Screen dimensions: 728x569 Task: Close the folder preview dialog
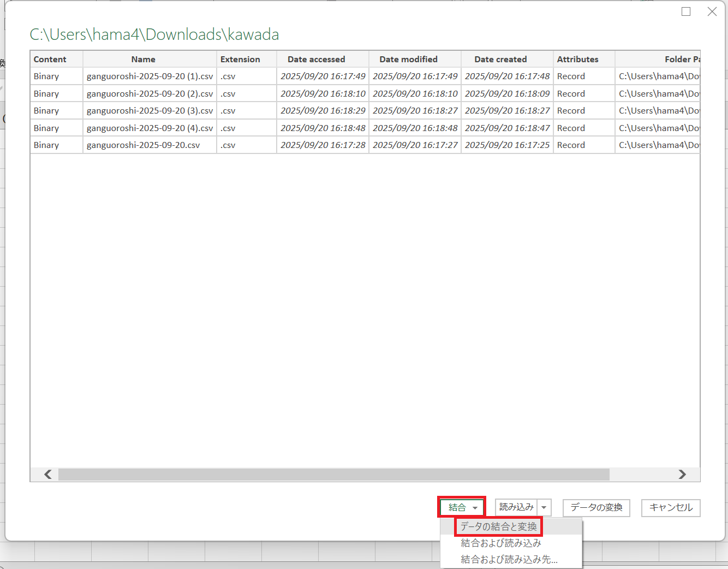point(712,11)
